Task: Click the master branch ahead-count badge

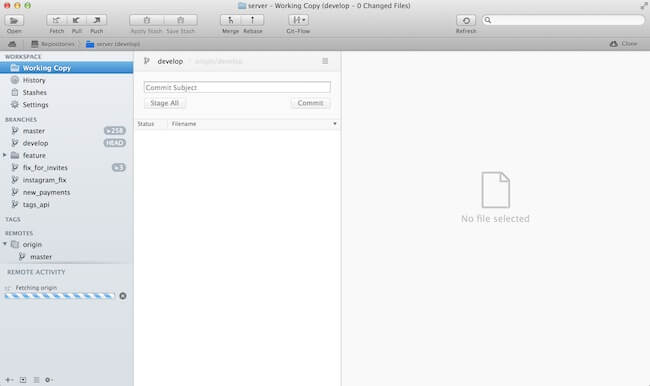Action: tap(115, 131)
